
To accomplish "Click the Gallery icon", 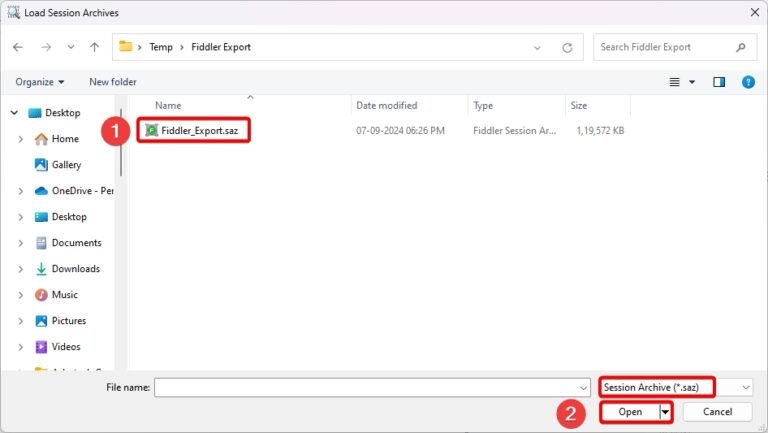I will click(41, 165).
